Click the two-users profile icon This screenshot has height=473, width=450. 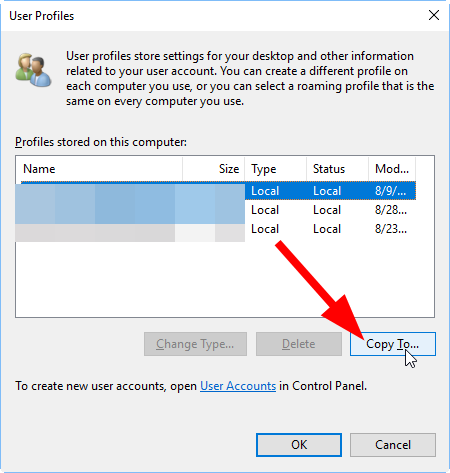click(33, 70)
